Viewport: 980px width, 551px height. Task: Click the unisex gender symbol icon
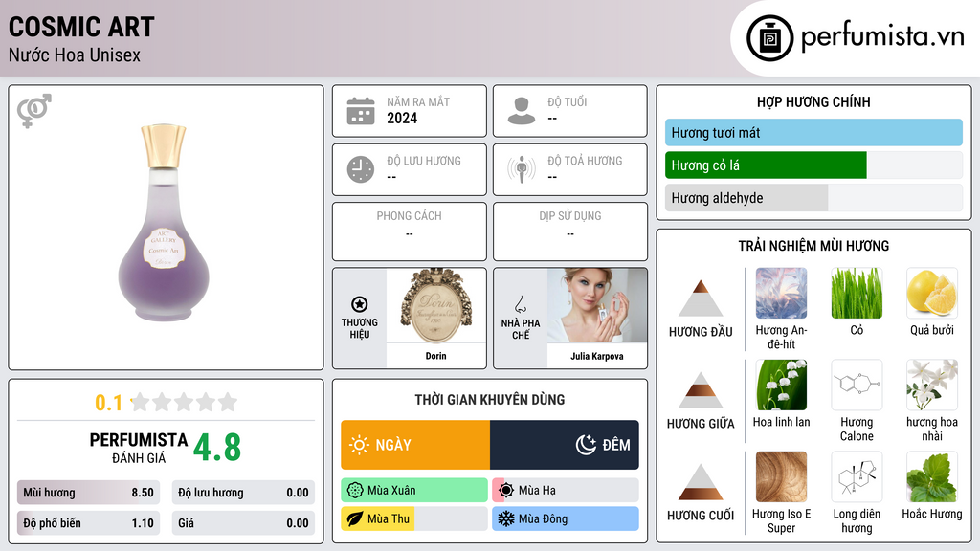pyautogui.click(x=34, y=111)
